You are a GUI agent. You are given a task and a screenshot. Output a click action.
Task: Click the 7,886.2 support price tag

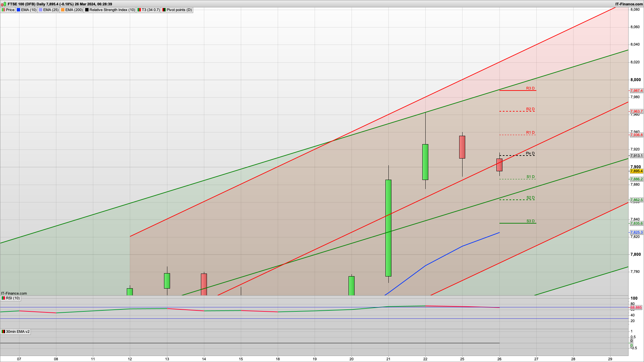(x=636, y=179)
